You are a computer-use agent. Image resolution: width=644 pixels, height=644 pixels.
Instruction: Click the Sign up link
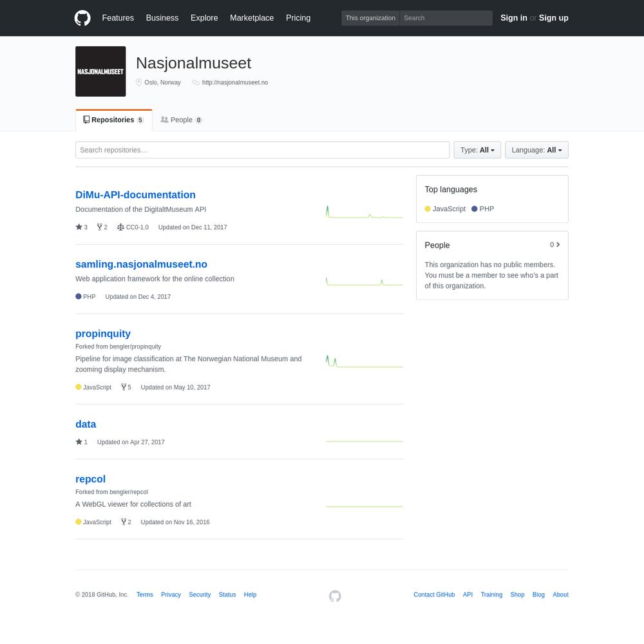pyautogui.click(x=554, y=18)
